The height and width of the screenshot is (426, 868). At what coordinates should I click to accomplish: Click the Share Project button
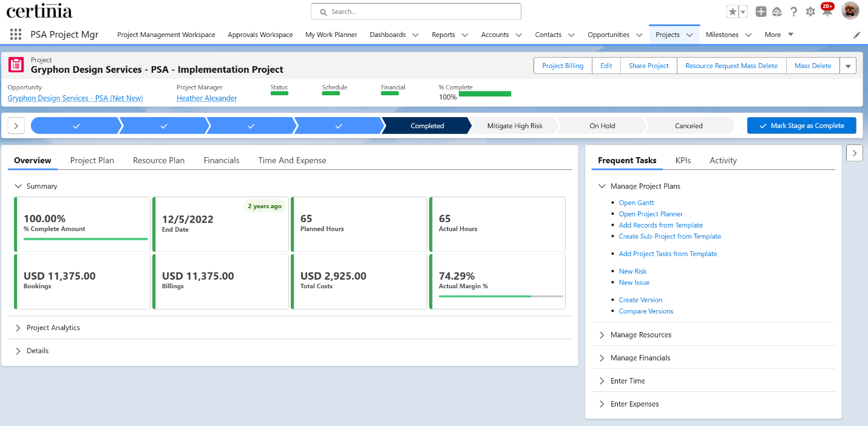649,66
